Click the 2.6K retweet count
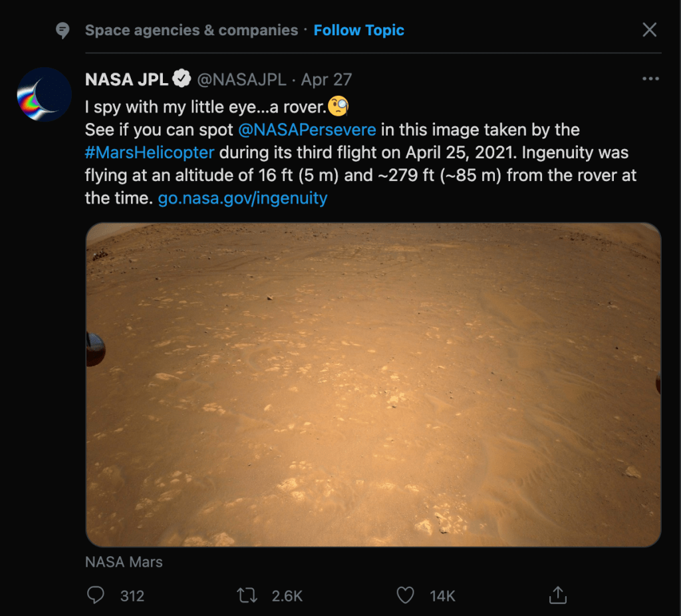Image resolution: width=681 pixels, height=616 pixels. click(287, 595)
